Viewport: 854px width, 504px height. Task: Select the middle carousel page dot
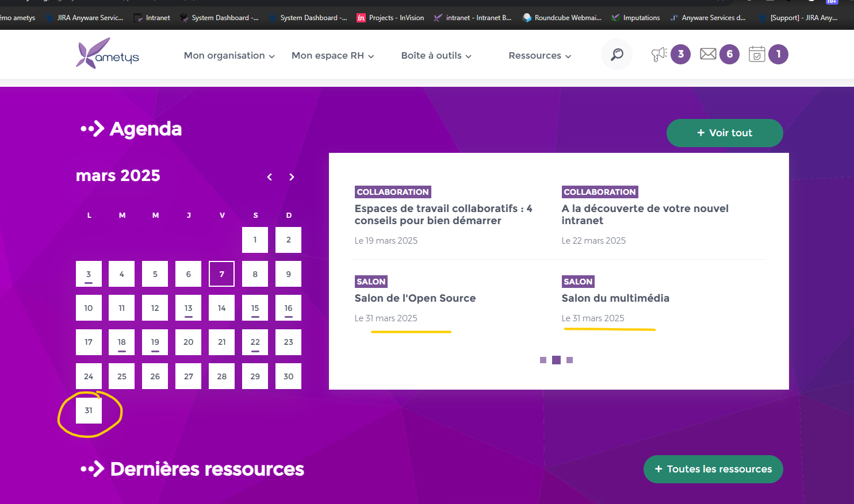(x=556, y=360)
